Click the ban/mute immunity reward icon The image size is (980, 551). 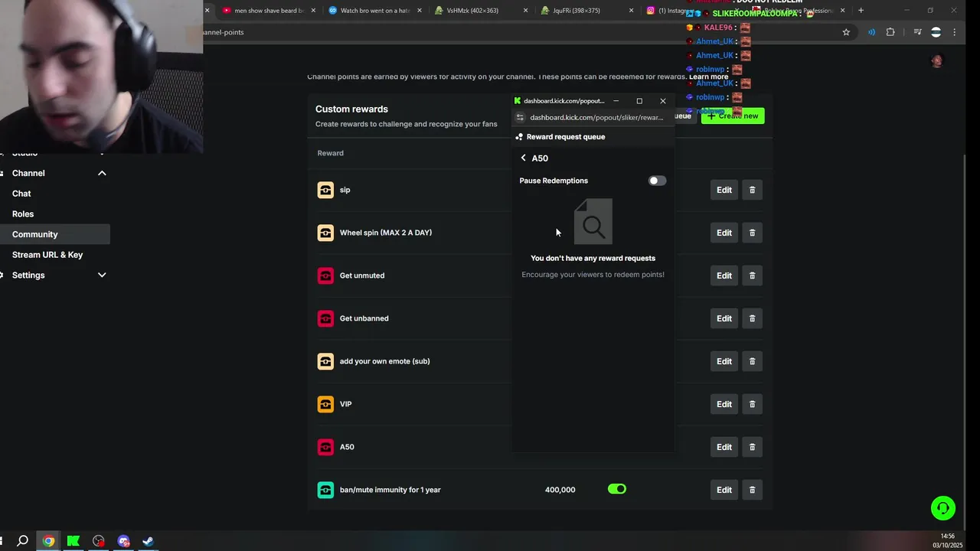(x=325, y=490)
